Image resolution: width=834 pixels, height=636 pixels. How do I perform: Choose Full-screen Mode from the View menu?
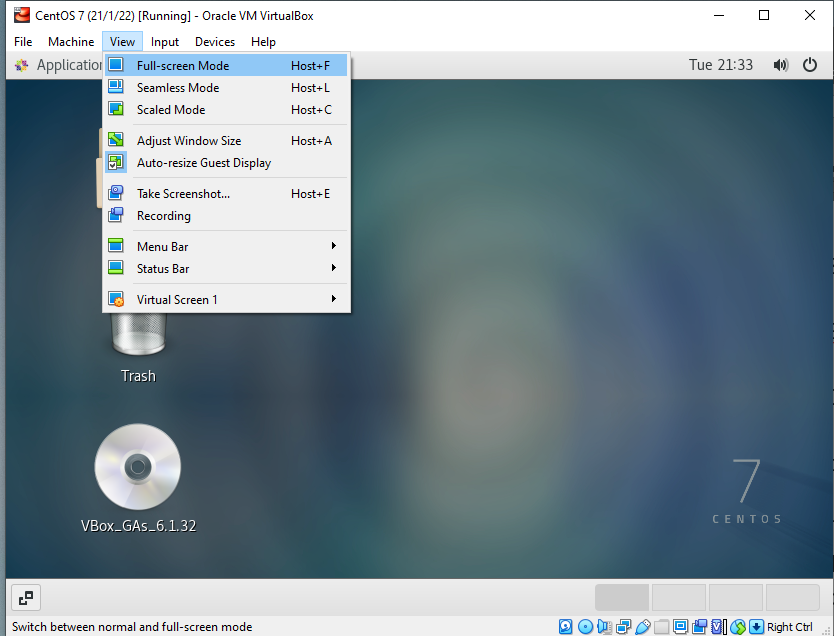pos(226,65)
